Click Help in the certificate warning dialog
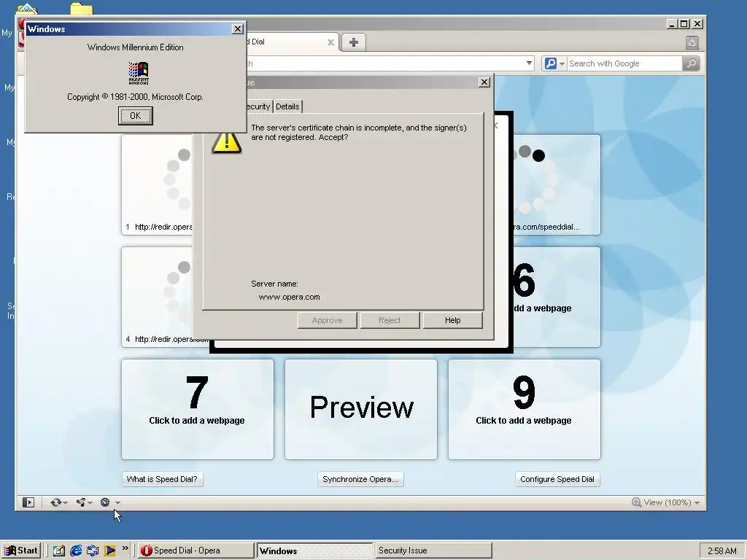Viewport: 747px width, 560px height. pos(452,320)
